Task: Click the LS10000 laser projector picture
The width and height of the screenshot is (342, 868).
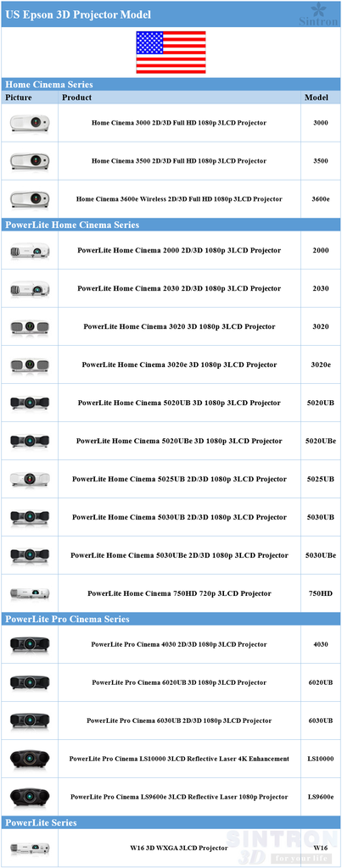Action: click(30, 759)
